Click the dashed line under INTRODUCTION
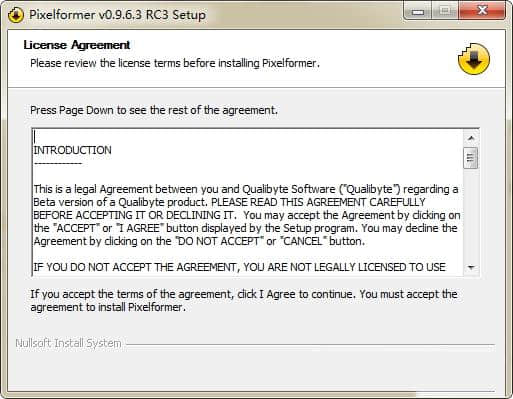 coord(58,163)
